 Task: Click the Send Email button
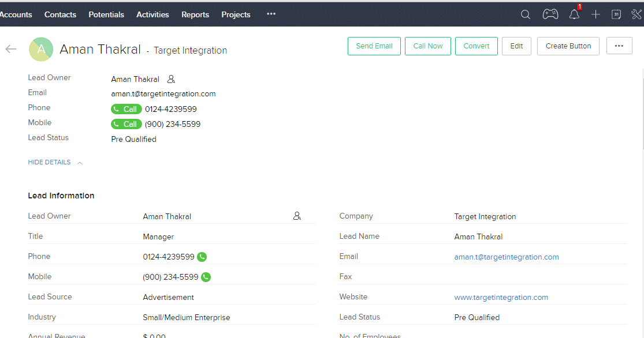[x=374, y=46]
